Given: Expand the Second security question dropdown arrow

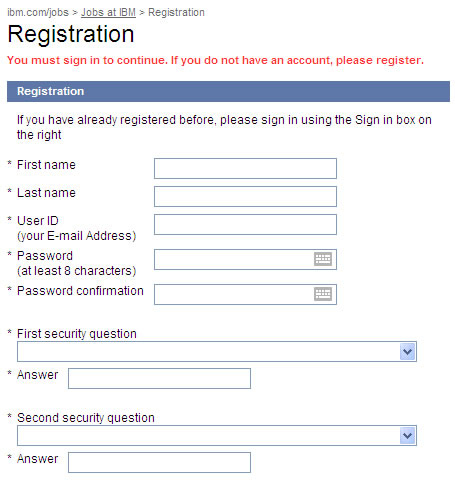Looking at the screenshot, I should tap(408, 435).
